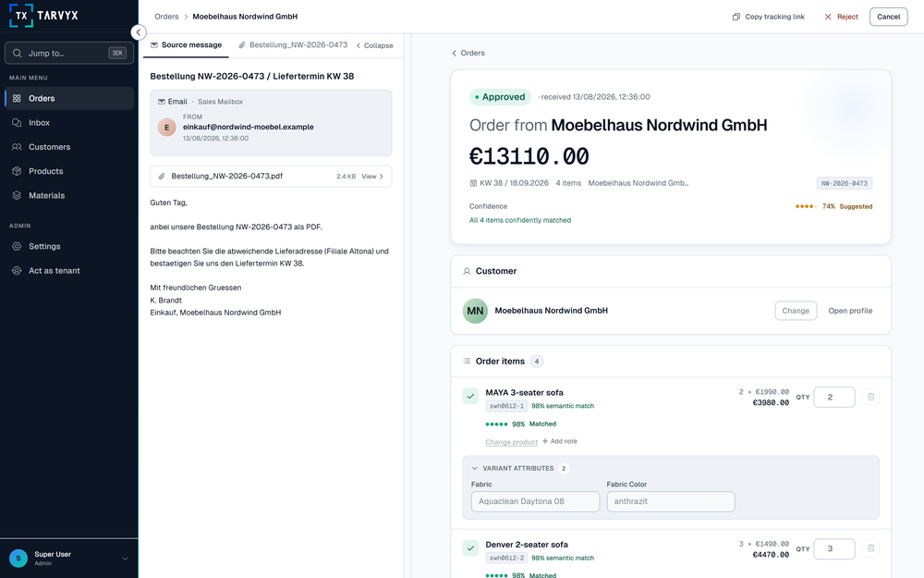Viewport: 924px width, 578px height.
Task: Click the 74% Suggested confidence indicator
Action: click(x=833, y=206)
